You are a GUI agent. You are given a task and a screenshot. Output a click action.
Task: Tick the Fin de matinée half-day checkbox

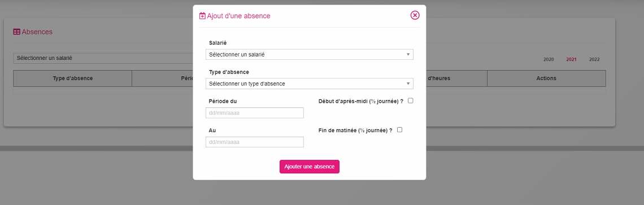pos(399,130)
